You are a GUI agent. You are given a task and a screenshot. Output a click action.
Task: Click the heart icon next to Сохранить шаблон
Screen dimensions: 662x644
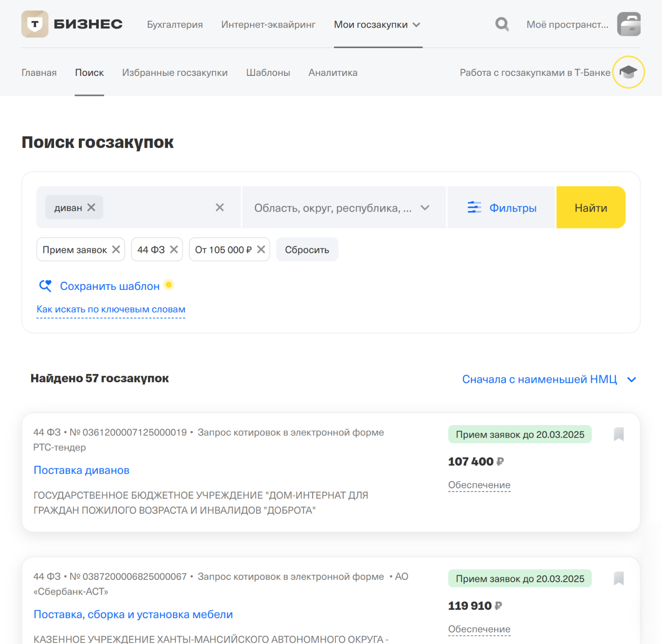[45, 286]
